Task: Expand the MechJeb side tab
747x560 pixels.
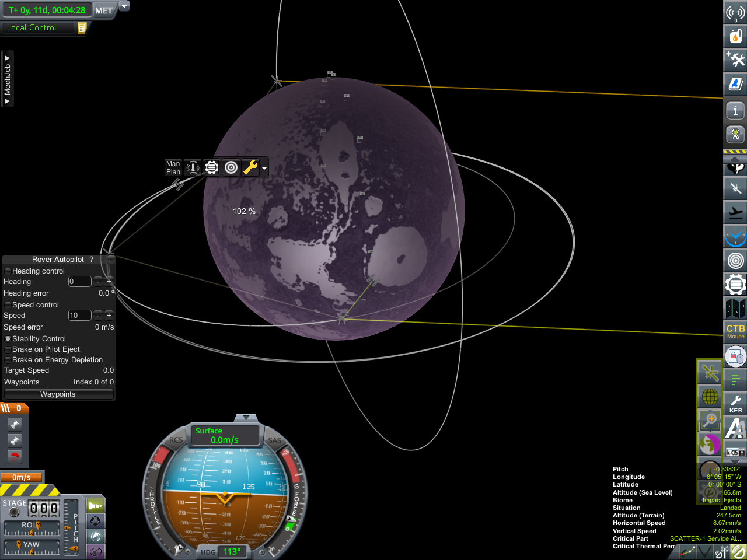Action: pos(7,79)
